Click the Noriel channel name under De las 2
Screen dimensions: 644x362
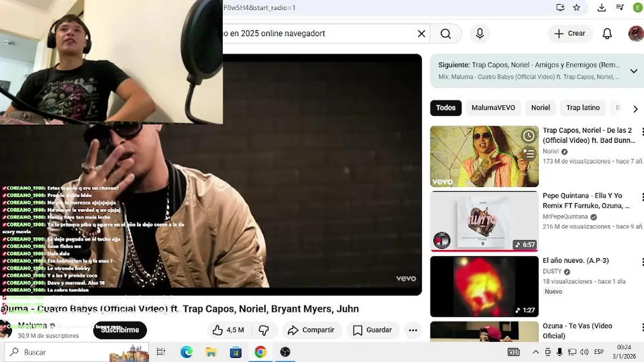550,151
